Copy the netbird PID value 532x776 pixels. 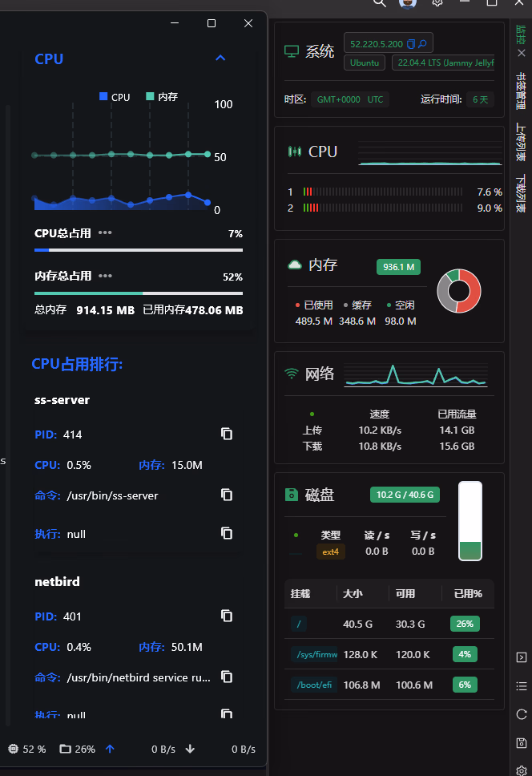pos(227,616)
